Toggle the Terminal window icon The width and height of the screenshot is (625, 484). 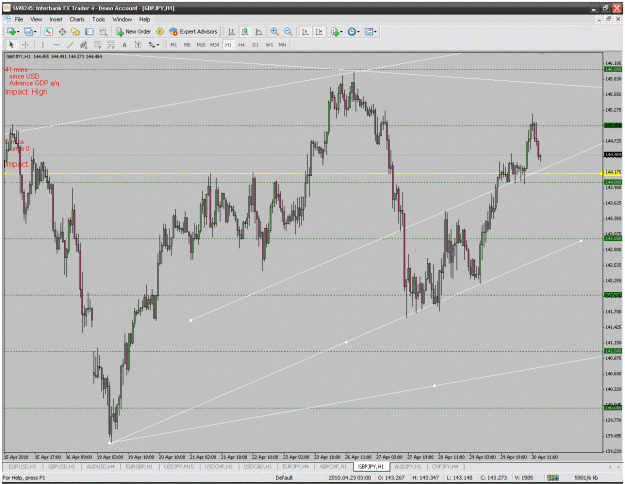89,31
